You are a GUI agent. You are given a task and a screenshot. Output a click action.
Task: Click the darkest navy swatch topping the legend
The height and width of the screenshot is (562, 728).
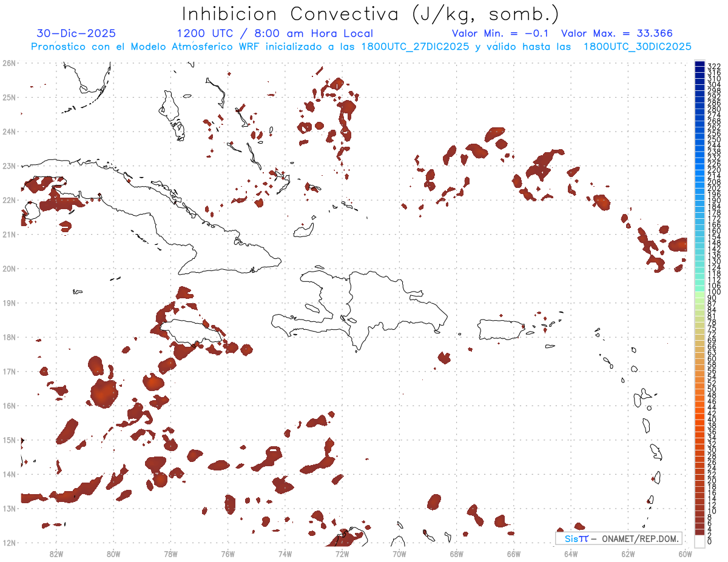699,65
